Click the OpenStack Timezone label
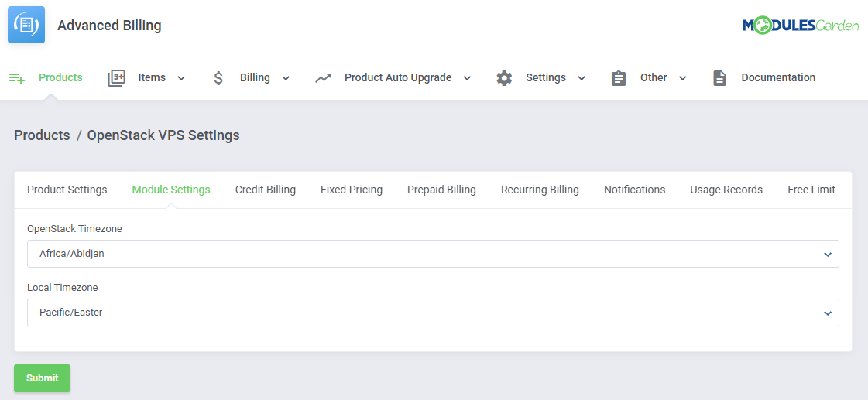Viewport: 868px width, 400px height. 75,228
